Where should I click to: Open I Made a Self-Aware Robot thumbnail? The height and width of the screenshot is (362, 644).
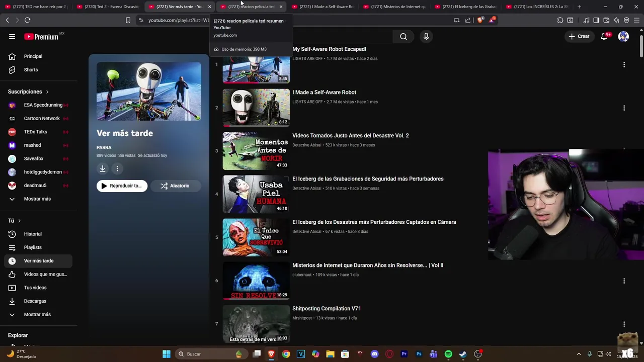pyautogui.click(x=256, y=108)
